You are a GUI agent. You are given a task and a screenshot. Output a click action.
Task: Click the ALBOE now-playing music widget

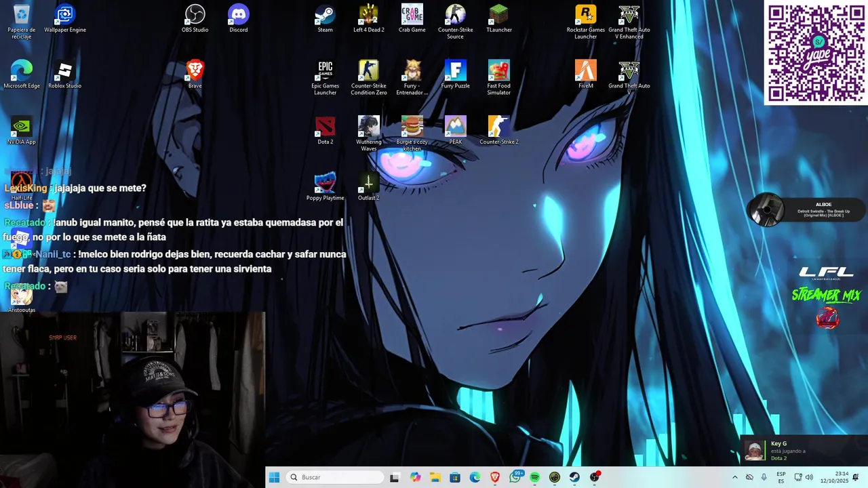(807, 209)
